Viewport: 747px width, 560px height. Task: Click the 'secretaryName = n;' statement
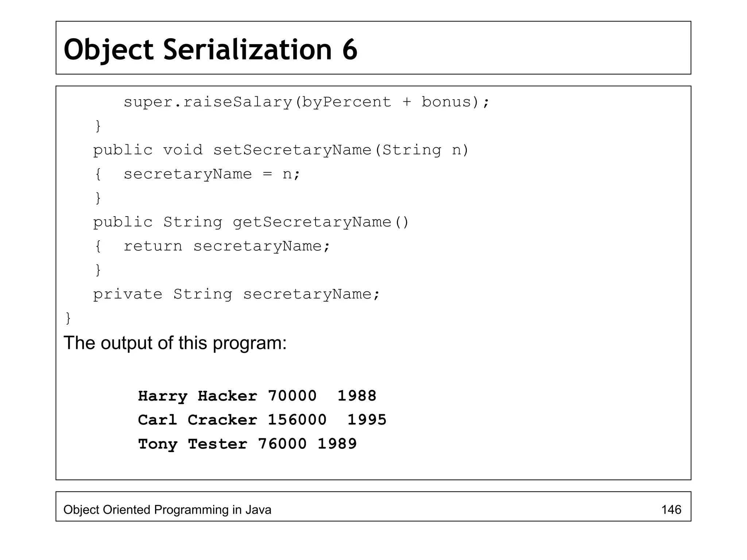(212, 174)
